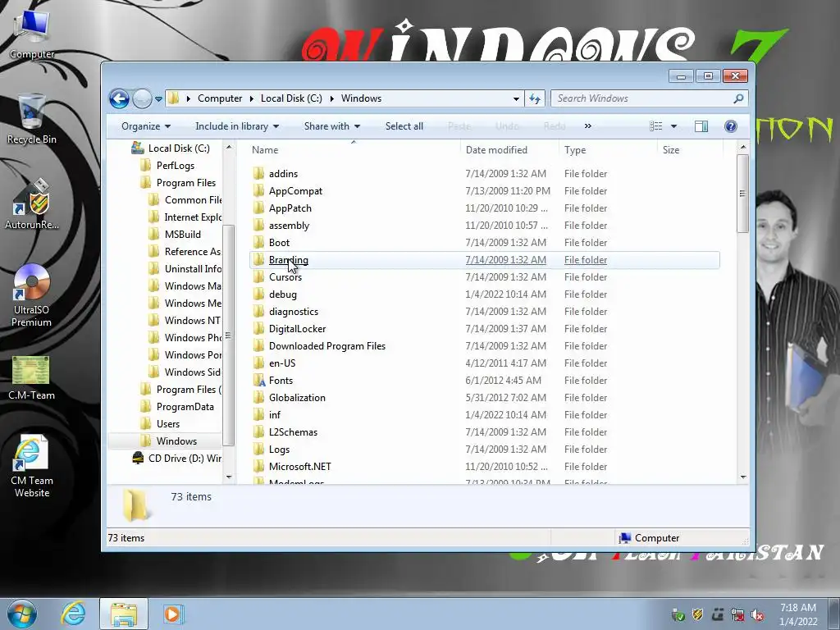This screenshot has height=630, width=840.
Task: Show the preview pane
Action: pyautogui.click(x=701, y=126)
